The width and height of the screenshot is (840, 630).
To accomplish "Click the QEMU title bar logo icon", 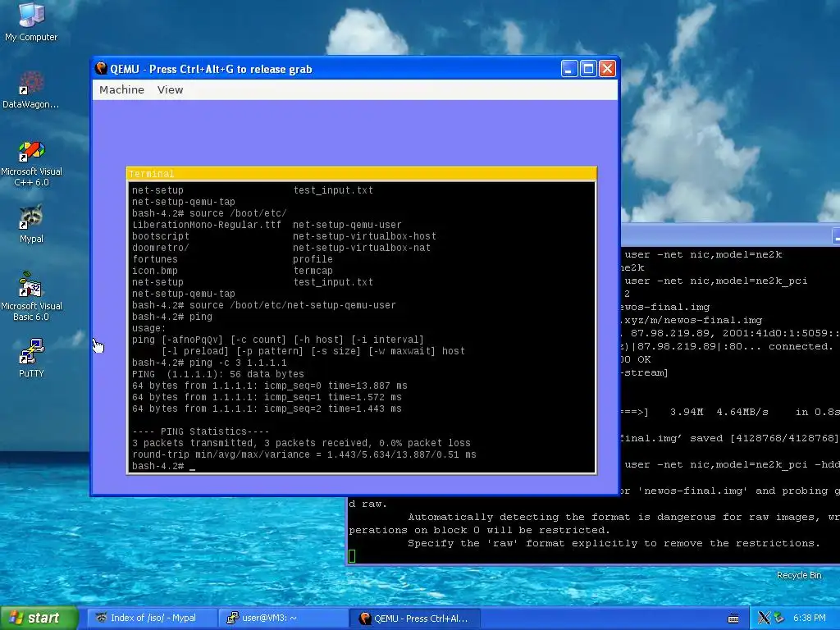I will 101,69.
